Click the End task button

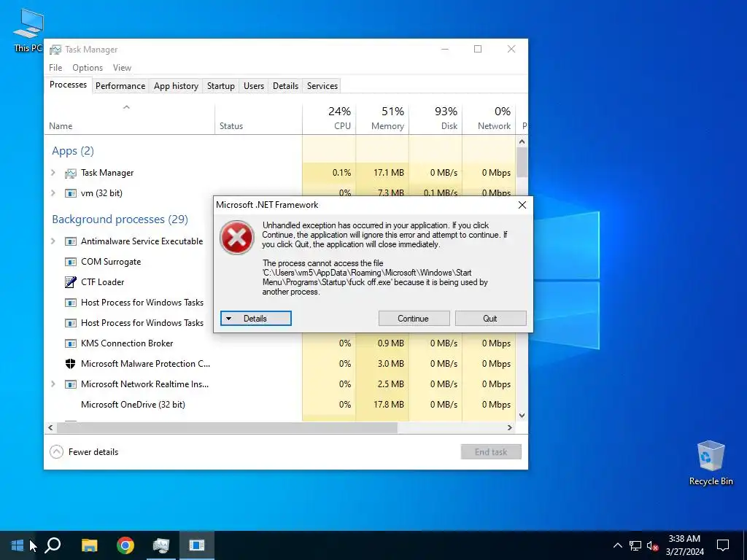pos(491,452)
